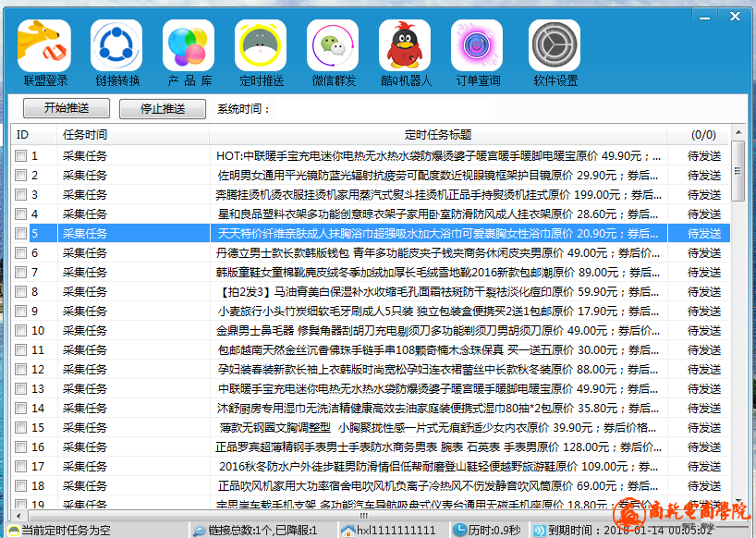Click the icon beside 到期时间
Screen dimensions: 756x538
pyautogui.click(x=540, y=531)
